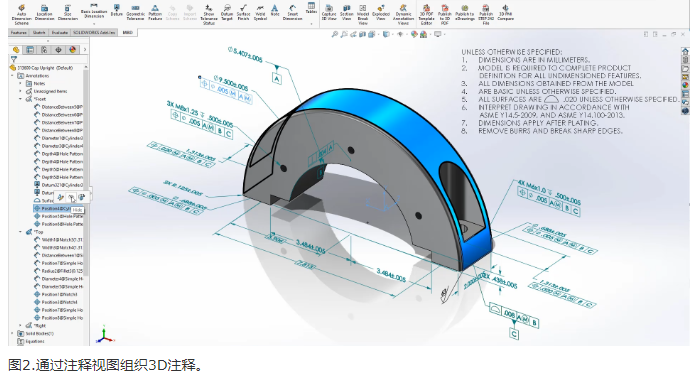The image size is (697, 374).
Task: Select the Surface Finish tool
Action: (243, 13)
